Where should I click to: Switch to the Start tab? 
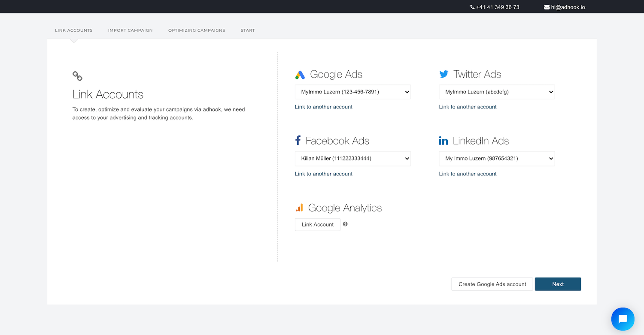[x=248, y=30]
